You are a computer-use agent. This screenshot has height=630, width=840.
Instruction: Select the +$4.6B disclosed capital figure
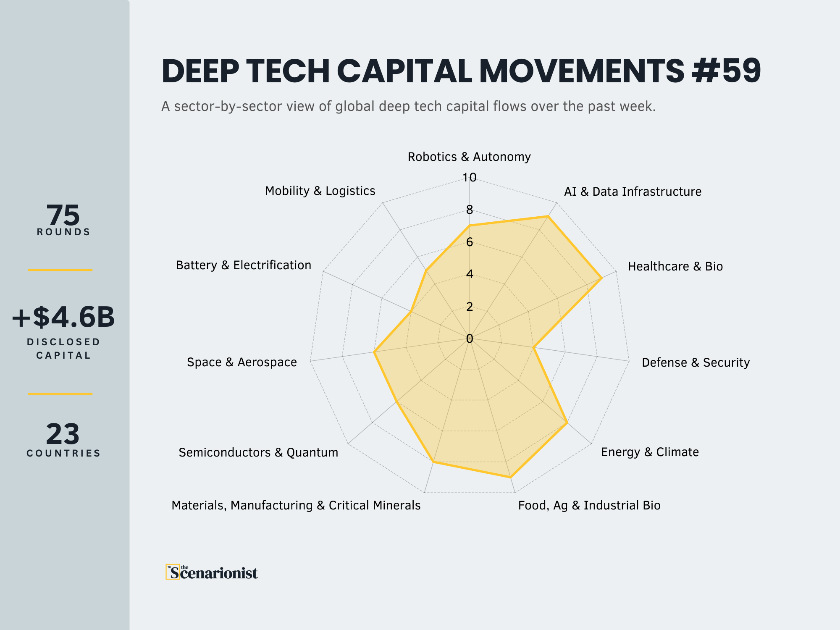point(63,317)
